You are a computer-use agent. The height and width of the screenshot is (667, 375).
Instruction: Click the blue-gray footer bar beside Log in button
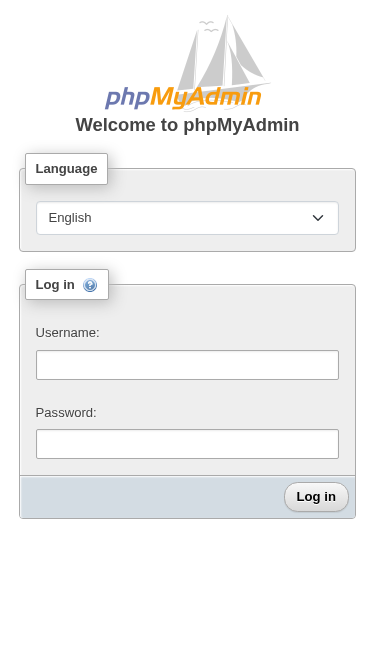[x=152, y=497]
